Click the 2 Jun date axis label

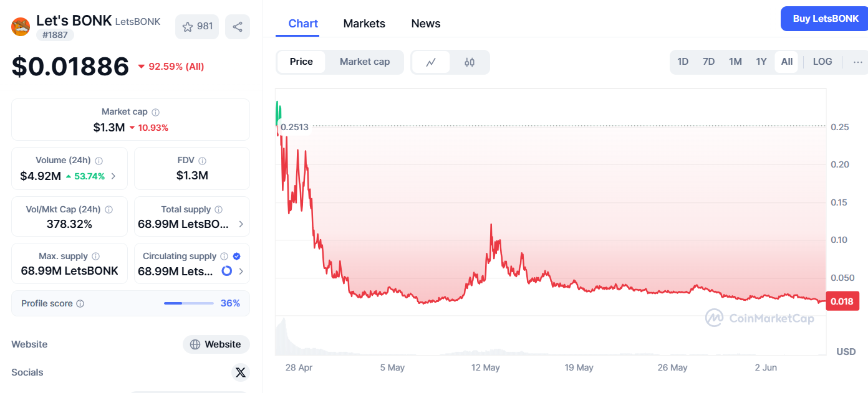766,367
